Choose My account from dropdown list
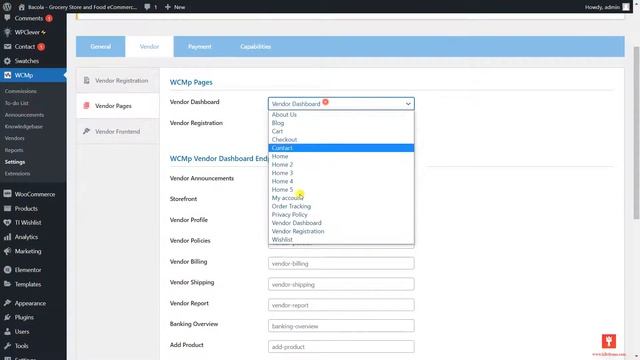640x360 pixels. 341,198
